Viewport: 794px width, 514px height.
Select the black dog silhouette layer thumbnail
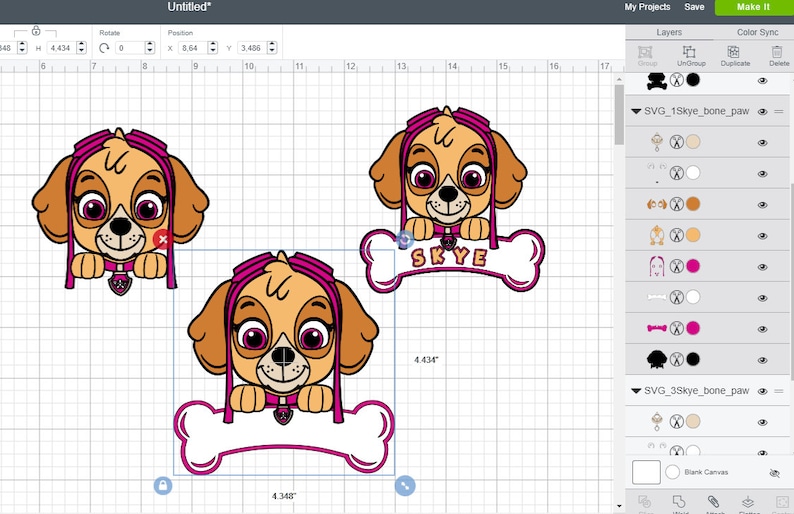[x=657, y=359]
